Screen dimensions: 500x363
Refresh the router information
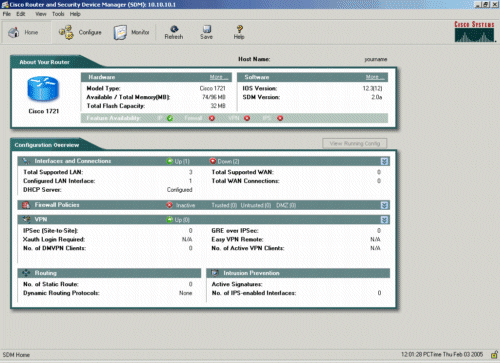click(174, 32)
